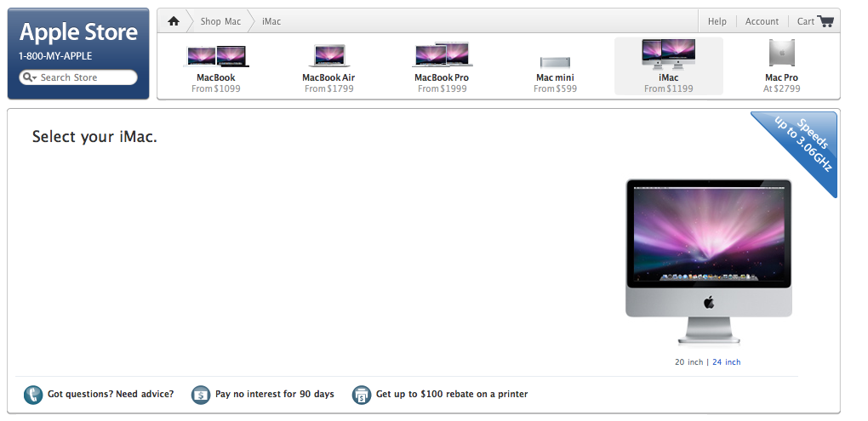This screenshot has width=868, height=421.
Task: Click Got questions? Need advice? link
Action: click(x=111, y=394)
